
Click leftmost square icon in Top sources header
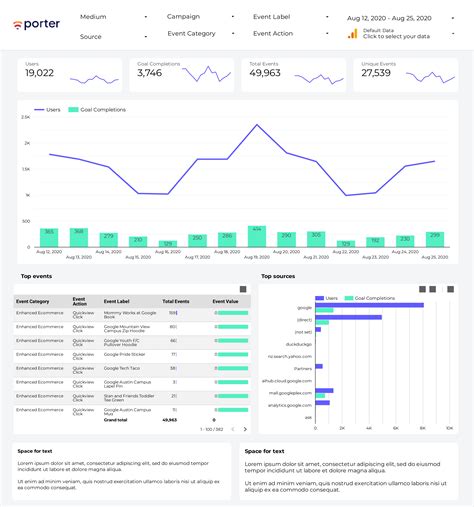coord(422,289)
